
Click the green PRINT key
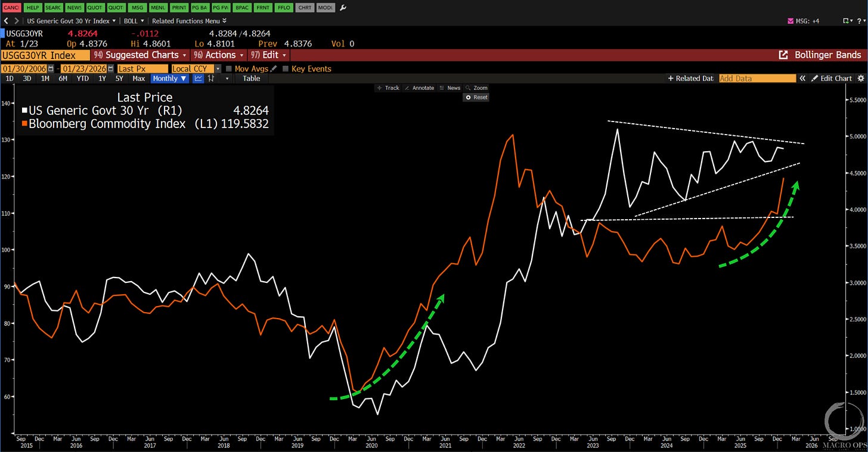click(178, 8)
